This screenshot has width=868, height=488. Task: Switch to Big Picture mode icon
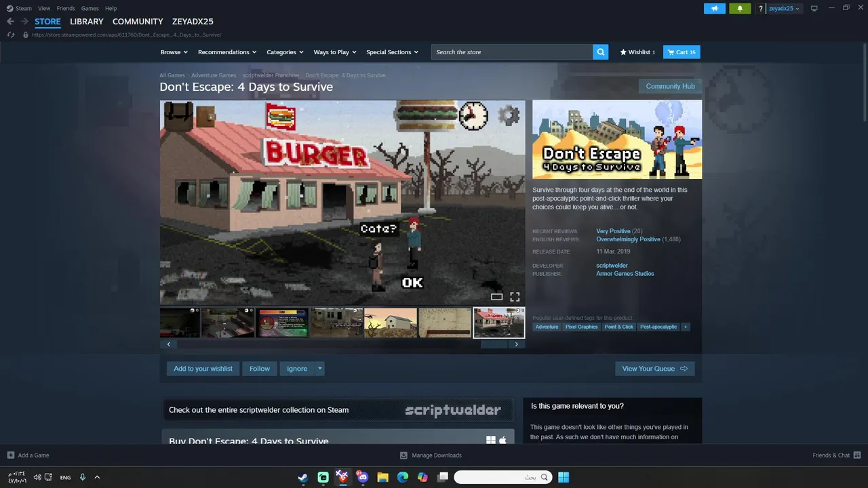pyautogui.click(x=814, y=8)
